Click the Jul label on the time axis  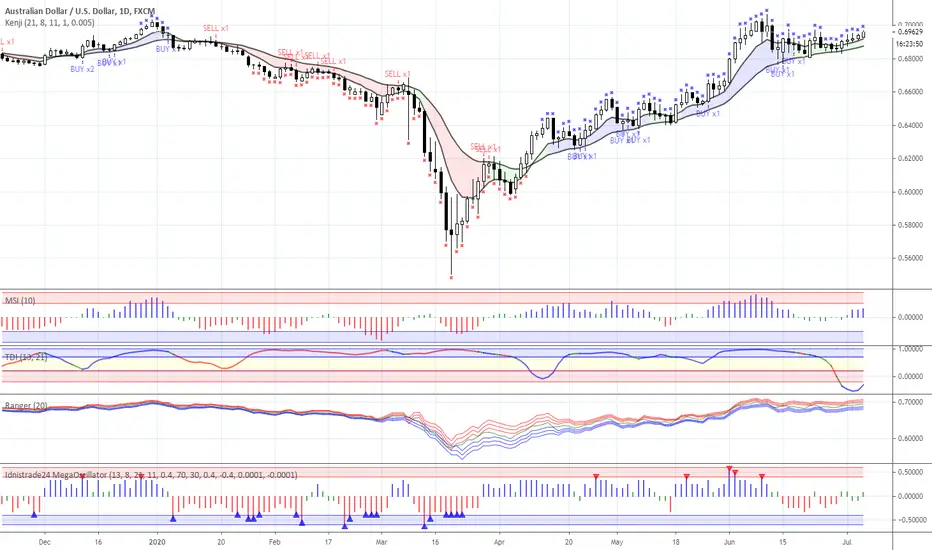point(848,542)
